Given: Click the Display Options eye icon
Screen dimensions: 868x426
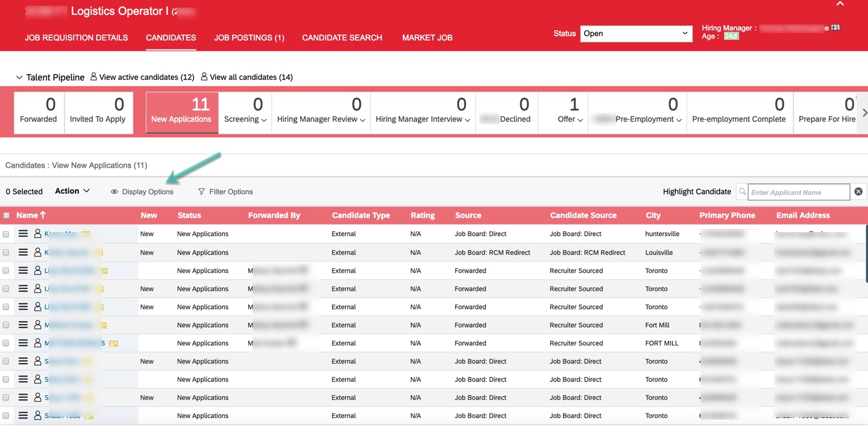Looking at the screenshot, I should pos(114,192).
